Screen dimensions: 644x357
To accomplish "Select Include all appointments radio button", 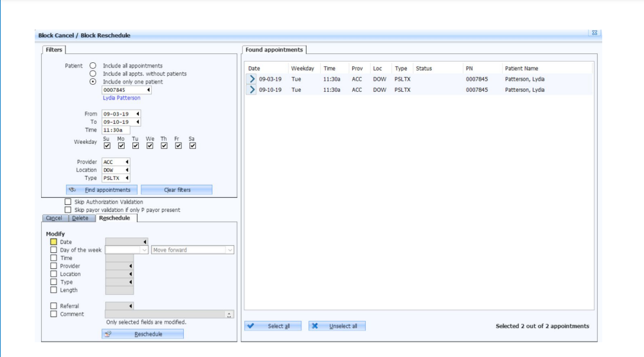I will coord(93,65).
